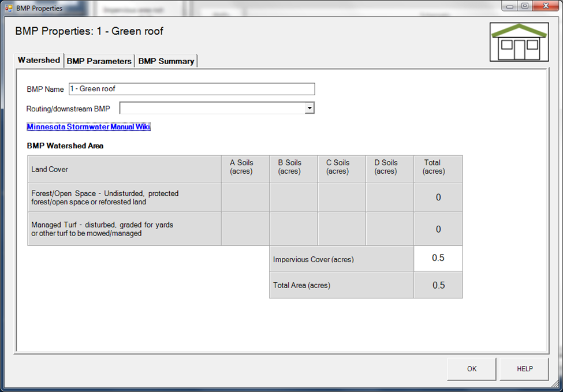Select the Forest/Open Space B Soils cell
Viewport: 563px width, 392px height.
click(293, 197)
